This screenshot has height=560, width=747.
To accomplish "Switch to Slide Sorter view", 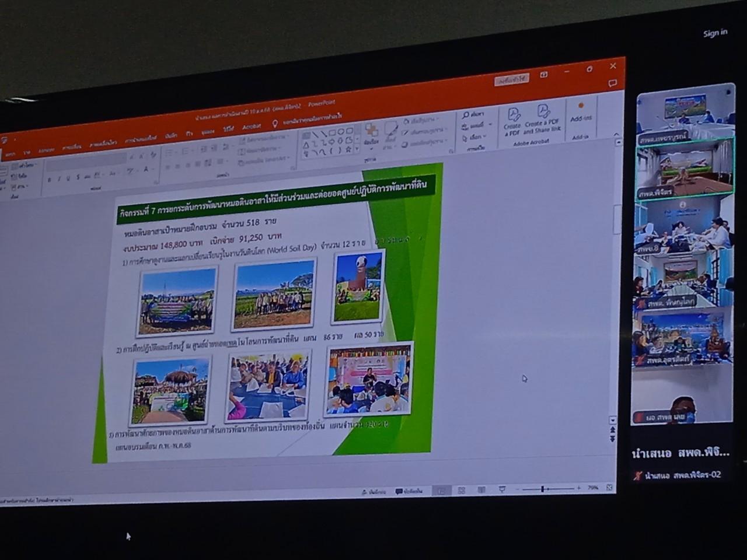I will coord(462,491).
